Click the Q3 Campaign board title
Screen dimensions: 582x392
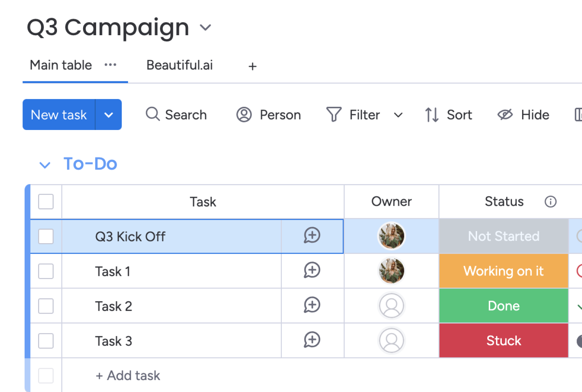pyautogui.click(x=108, y=27)
